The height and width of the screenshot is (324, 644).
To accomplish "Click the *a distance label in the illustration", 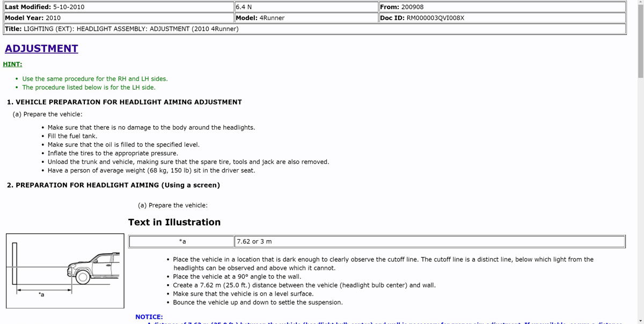I will pyautogui.click(x=41, y=295).
